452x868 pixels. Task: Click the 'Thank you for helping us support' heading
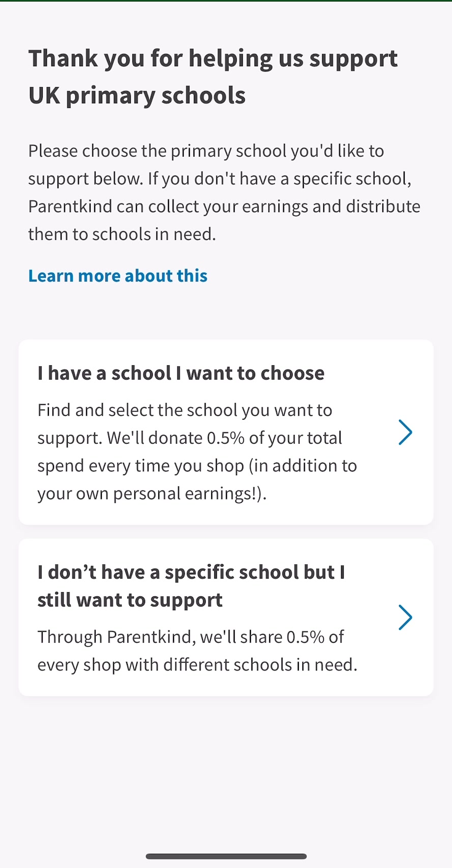[x=213, y=59]
